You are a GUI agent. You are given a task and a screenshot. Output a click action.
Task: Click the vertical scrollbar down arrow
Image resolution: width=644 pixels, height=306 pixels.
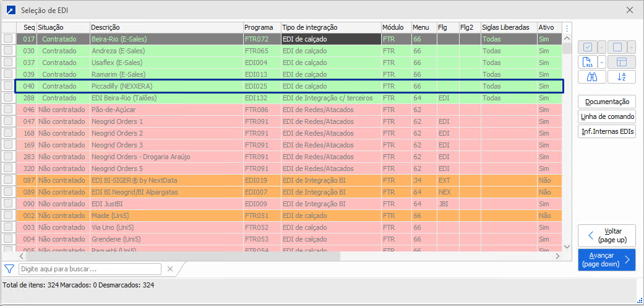coord(567,247)
